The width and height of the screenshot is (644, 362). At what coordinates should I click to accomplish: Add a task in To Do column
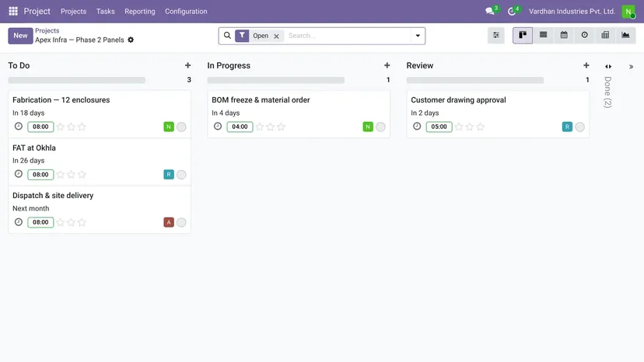pyautogui.click(x=187, y=65)
